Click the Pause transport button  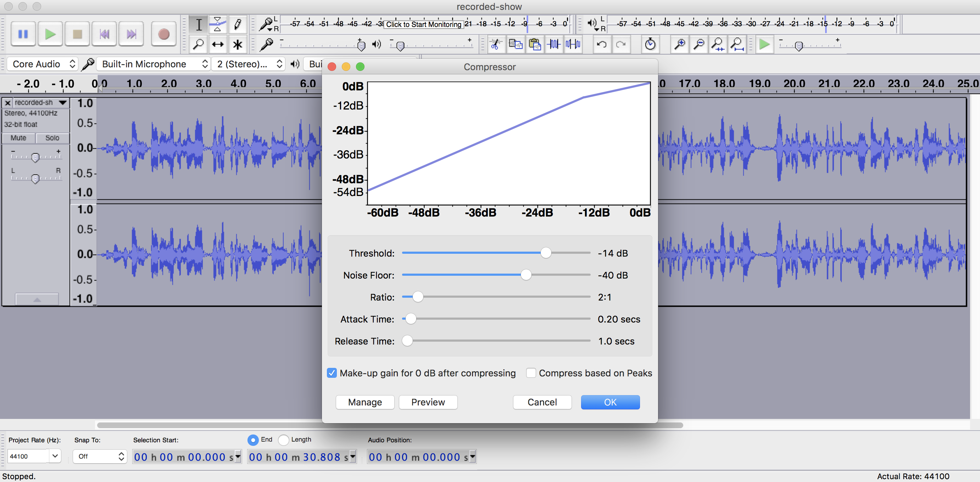pos(23,34)
